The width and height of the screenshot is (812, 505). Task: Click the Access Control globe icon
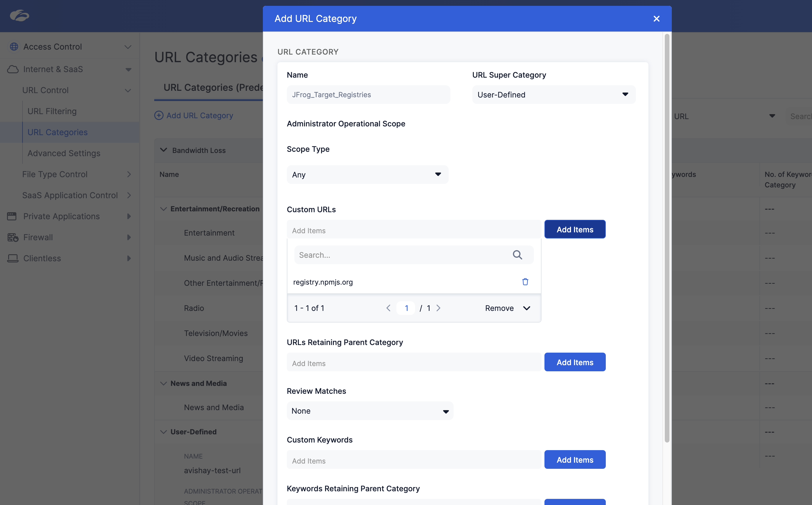[x=14, y=47]
